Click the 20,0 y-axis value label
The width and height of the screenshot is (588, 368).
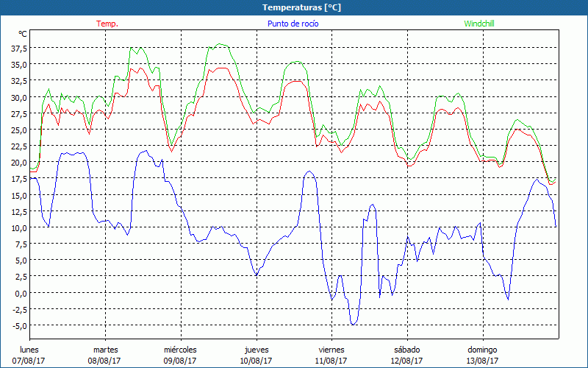pos(18,163)
